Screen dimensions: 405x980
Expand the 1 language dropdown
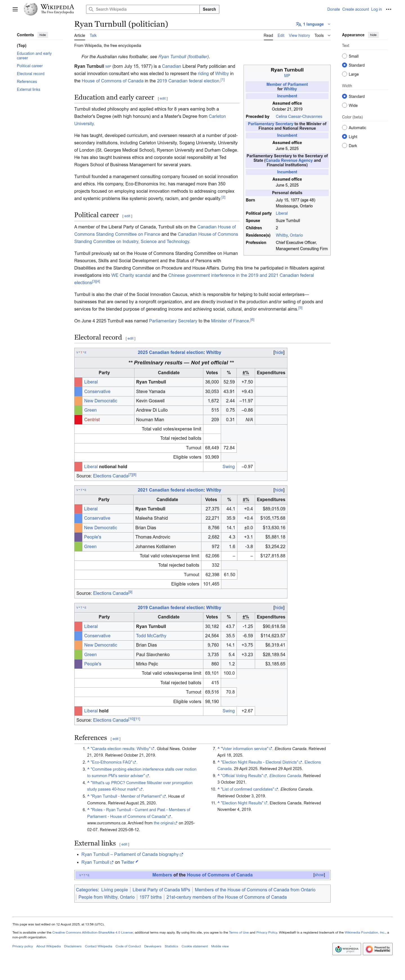point(313,24)
